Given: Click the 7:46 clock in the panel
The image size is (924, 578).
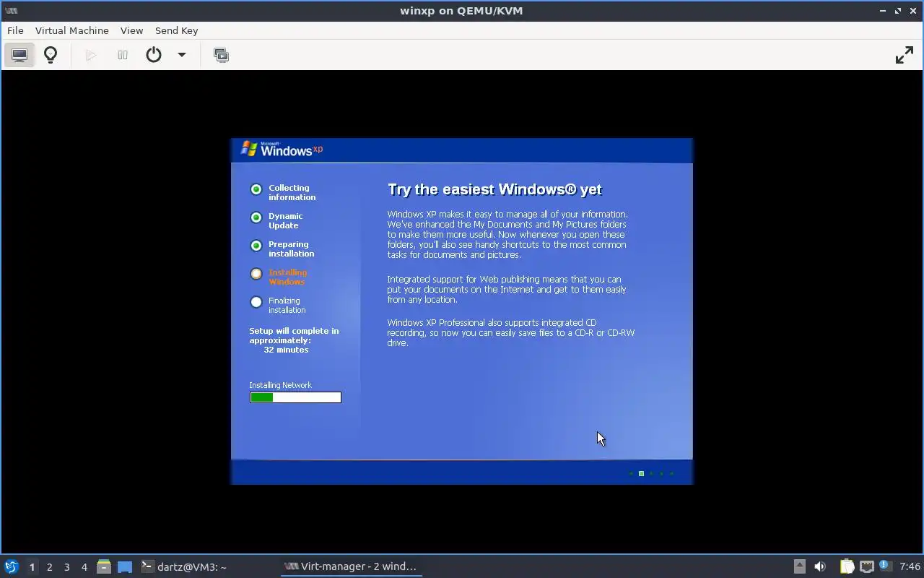Looking at the screenshot, I should click(910, 567).
